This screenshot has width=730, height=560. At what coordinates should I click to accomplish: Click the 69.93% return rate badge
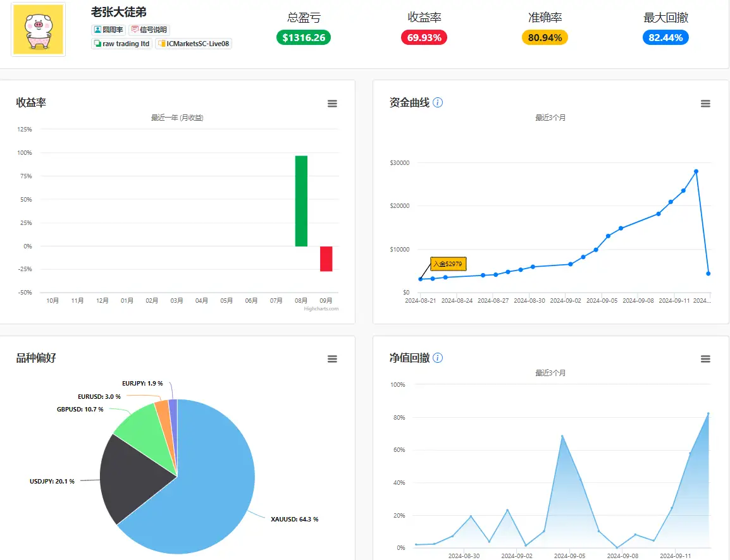[424, 37]
